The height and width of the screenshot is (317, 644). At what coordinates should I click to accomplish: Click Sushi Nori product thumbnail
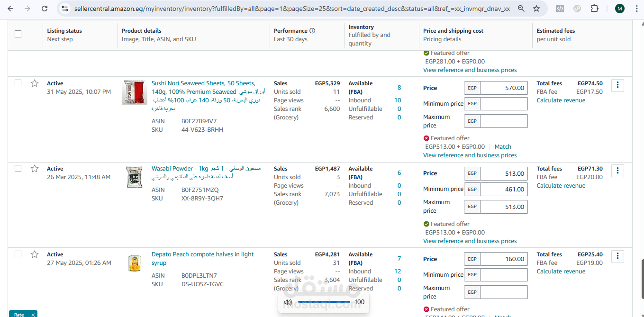point(135,92)
